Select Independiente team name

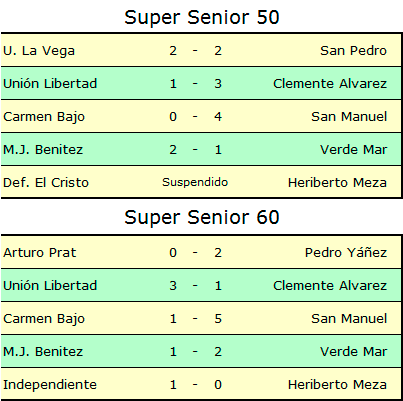click(x=50, y=385)
